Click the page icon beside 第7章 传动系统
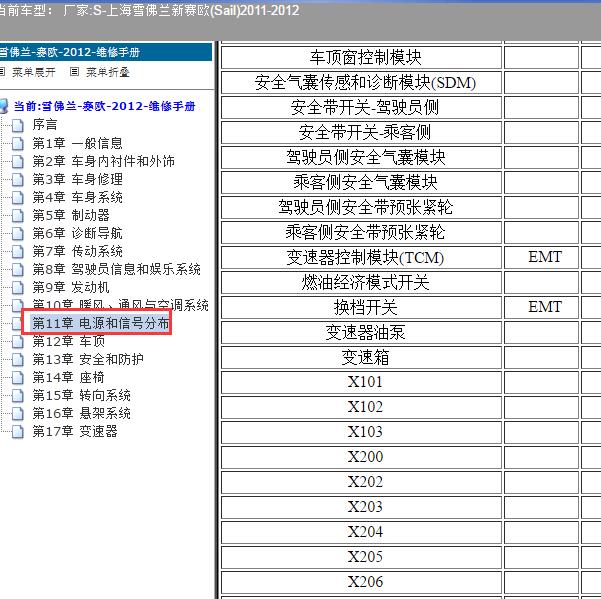 [18, 251]
